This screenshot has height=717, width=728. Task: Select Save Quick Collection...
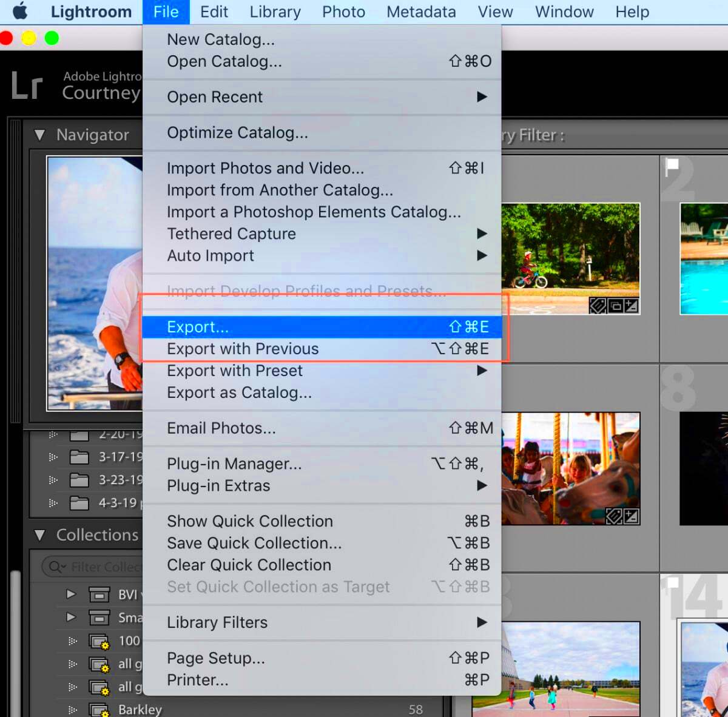pos(322,543)
